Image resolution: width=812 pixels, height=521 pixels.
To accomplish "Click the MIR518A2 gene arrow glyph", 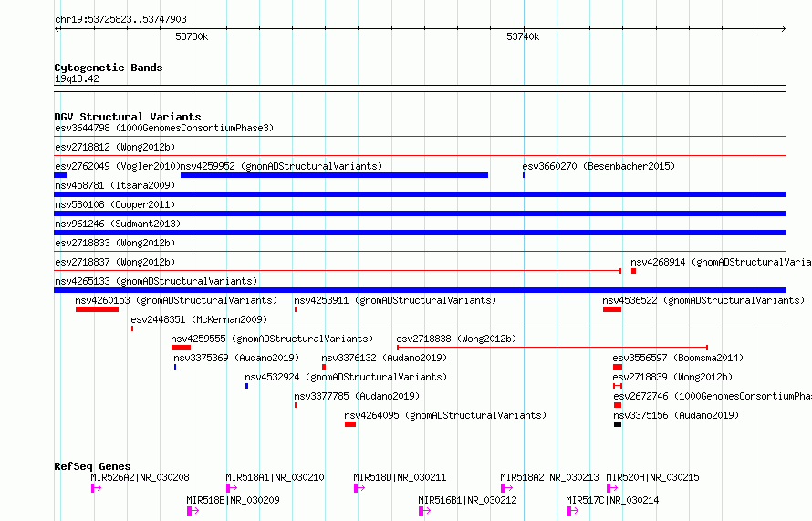I will click(507, 488).
